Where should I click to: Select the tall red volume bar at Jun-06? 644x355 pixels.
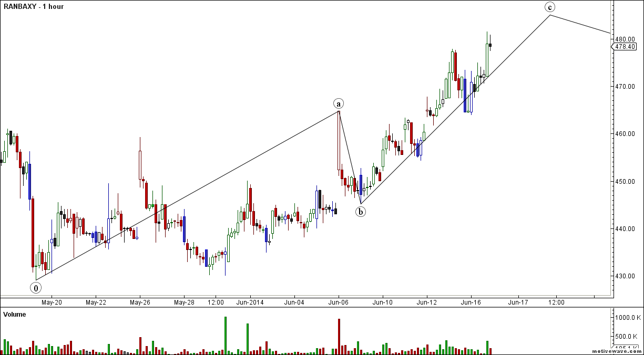[x=339, y=336]
